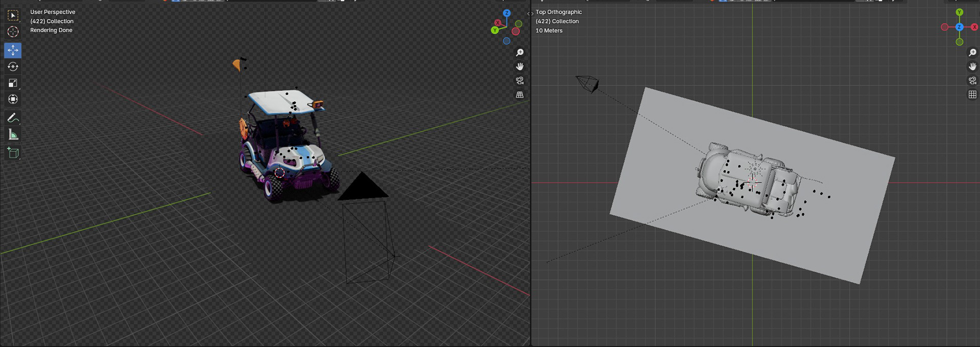Click negative X circle on left gizmo
The width and height of the screenshot is (980, 347).
tap(516, 32)
